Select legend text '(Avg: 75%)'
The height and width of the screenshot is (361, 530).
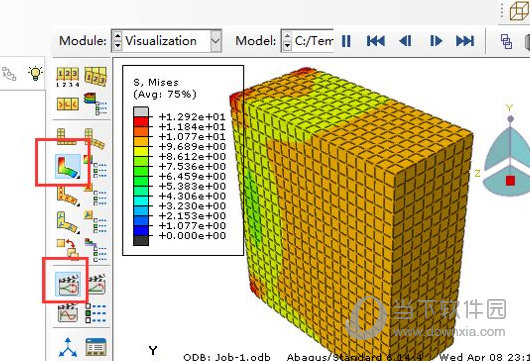(165, 94)
